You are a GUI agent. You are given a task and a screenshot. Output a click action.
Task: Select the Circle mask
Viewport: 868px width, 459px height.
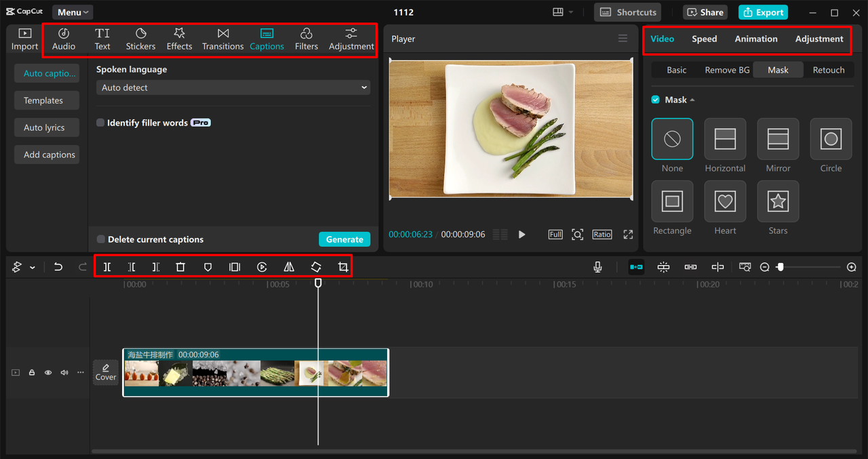click(x=831, y=138)
